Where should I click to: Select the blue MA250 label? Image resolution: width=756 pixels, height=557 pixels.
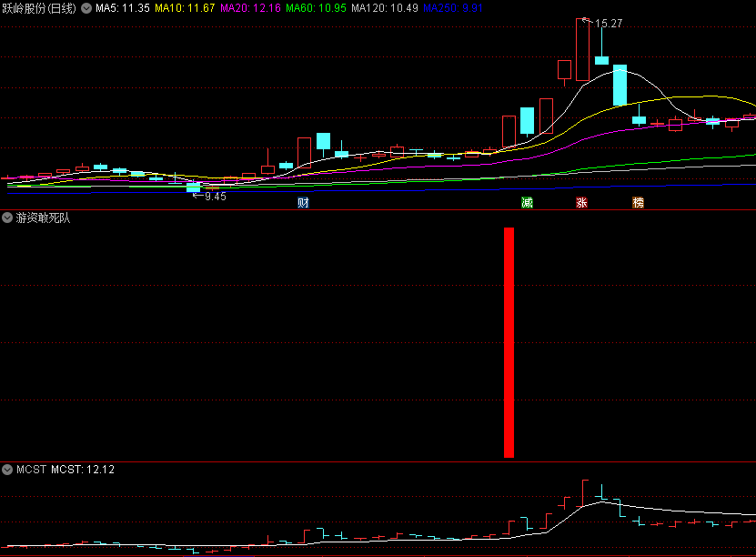pos(453,8)
